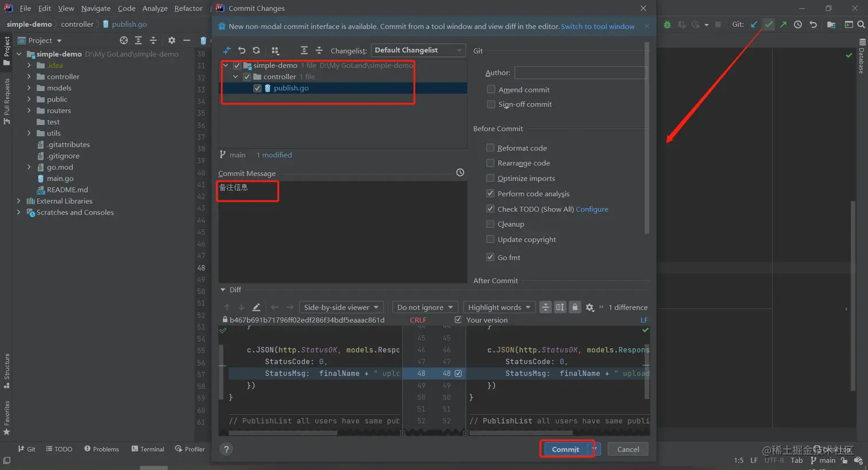Click the locate target icon in Project panel
Screen dimensions: 868x470
123,40
